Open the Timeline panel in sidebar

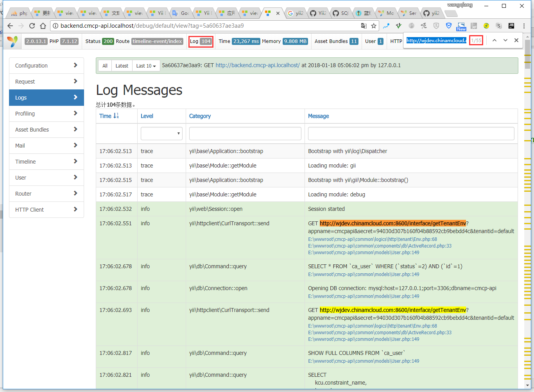point(46,162)
